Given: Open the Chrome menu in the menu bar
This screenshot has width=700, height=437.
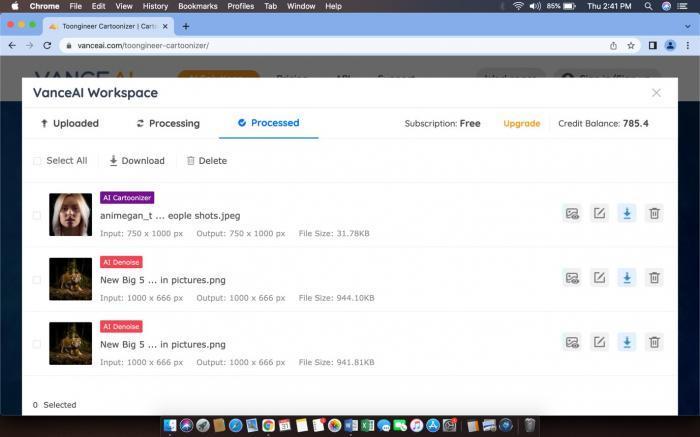Looking at the screenshot, I should tap(44, 6).
